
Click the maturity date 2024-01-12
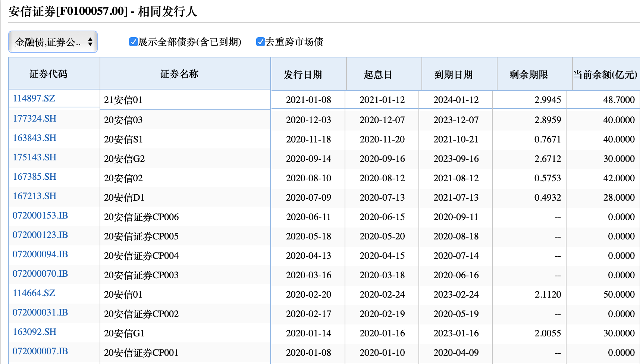click(456, 100)
